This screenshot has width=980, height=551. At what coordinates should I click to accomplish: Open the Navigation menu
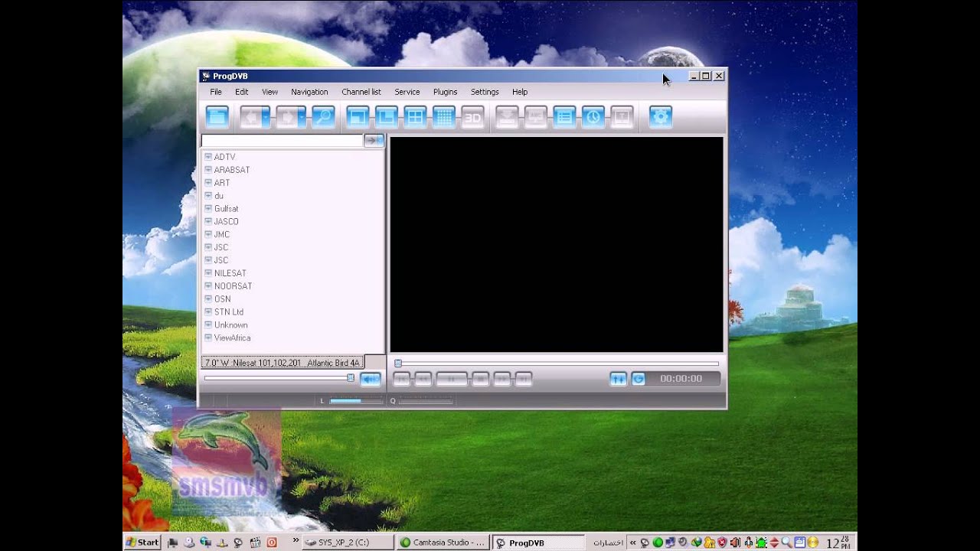(x=309, y=92)
